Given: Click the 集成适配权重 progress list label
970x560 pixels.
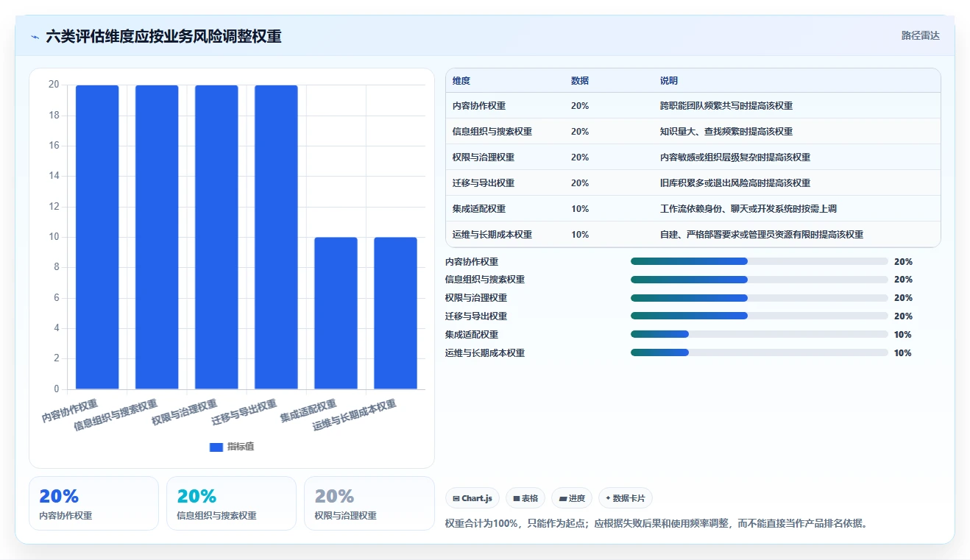Looking at the screenshot, I should click(472, 335).
